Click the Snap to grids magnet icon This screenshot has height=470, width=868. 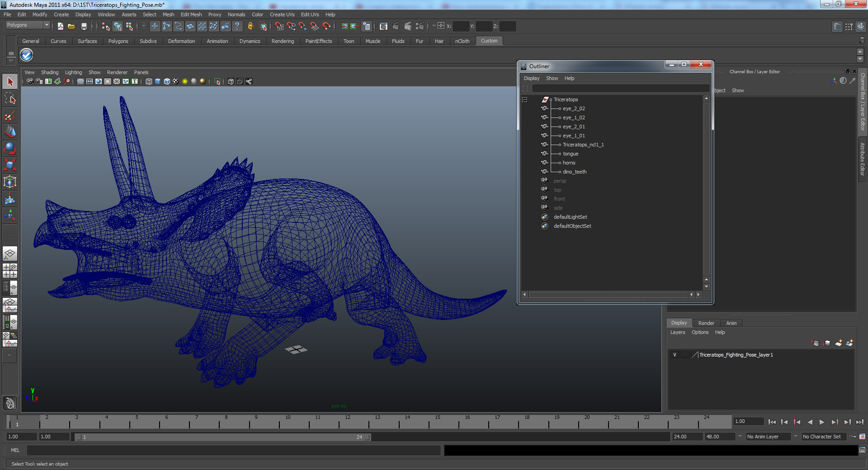click(x=279, y=26)
